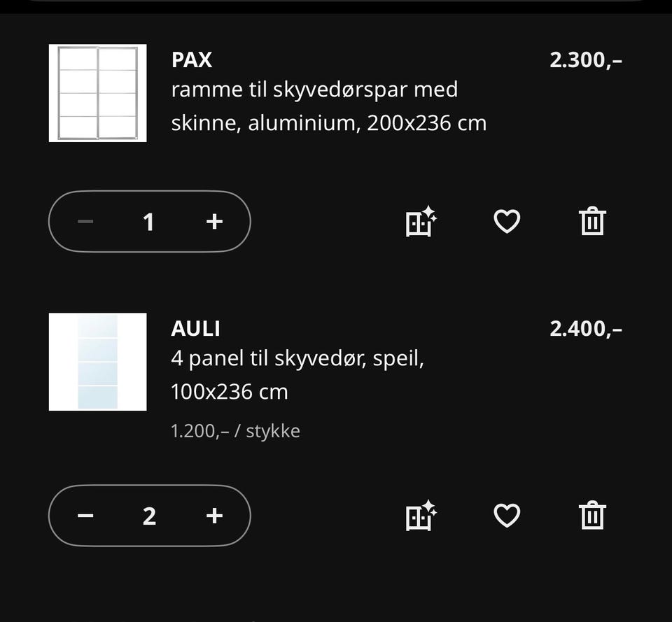The height and width of the screenshot is (622, 672).
Task: Click the AULI total price 2.400,–
Action: pyautogui.click(x=585, y=328)
